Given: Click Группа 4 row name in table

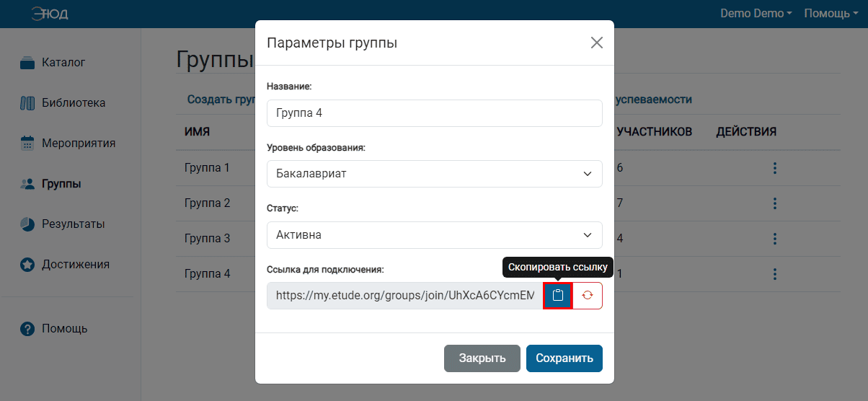Looking at the screenshot, I should tap(207, 274).
